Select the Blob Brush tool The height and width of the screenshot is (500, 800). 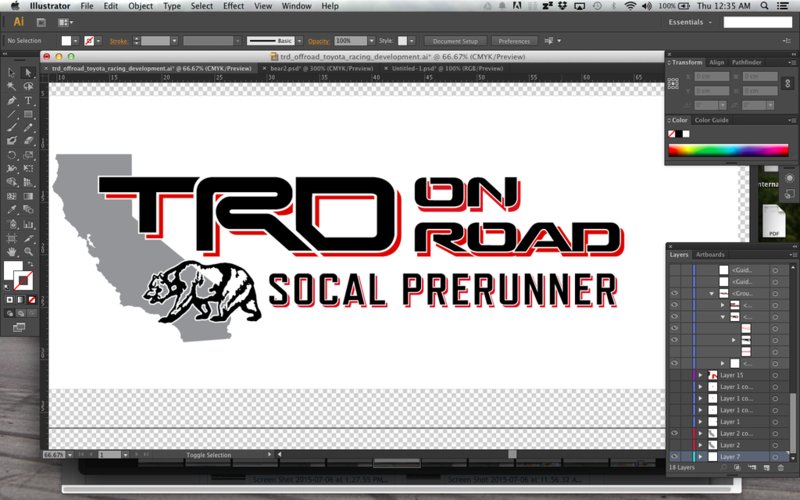point(11,141)
